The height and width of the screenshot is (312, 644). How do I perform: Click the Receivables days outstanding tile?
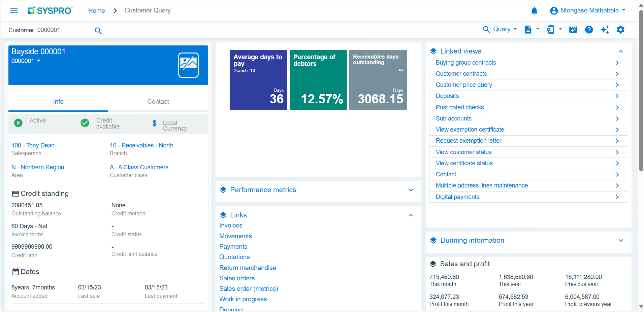378,80
